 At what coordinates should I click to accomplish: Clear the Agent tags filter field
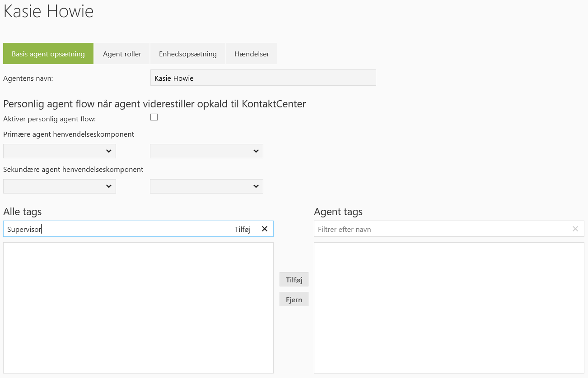coord(575,229)
